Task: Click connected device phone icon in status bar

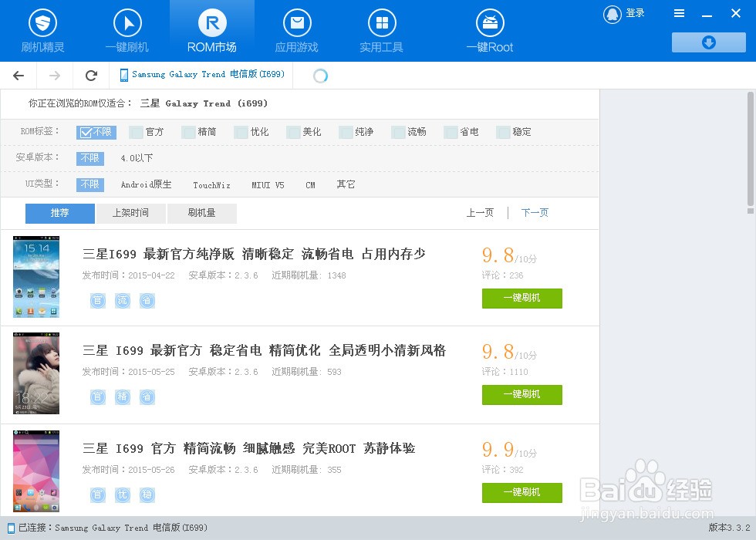Action: coord(11,528)
